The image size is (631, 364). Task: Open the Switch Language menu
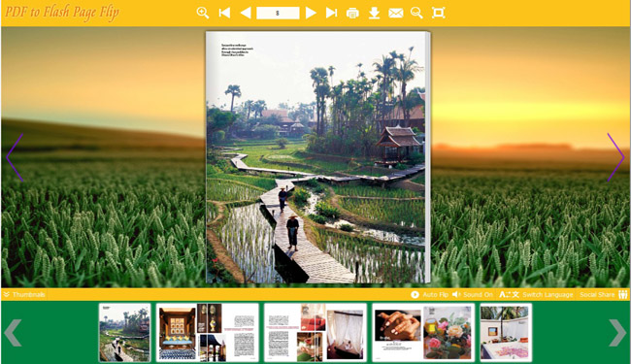click(x=536, y=294)
